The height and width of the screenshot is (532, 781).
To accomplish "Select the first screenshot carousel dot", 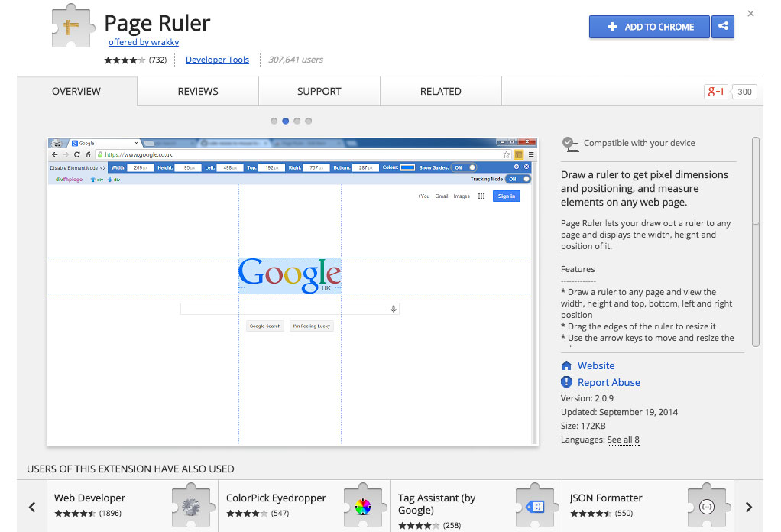I will 274,121.
